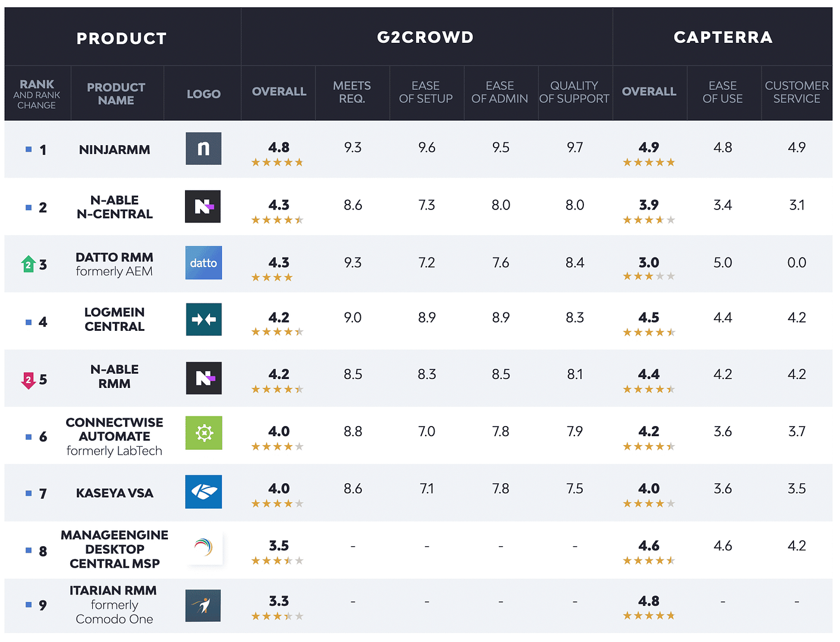Click the Ease of Admin column header
The width and height of the screenshot is (840, 642).
pyautogui.click(x=499, y=92)
